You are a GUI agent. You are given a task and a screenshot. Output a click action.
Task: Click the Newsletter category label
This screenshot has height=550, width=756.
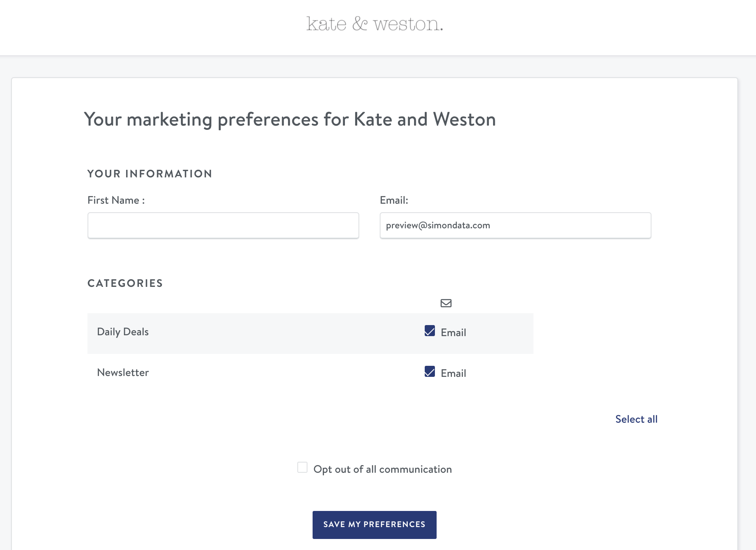[x=123, y=373]
